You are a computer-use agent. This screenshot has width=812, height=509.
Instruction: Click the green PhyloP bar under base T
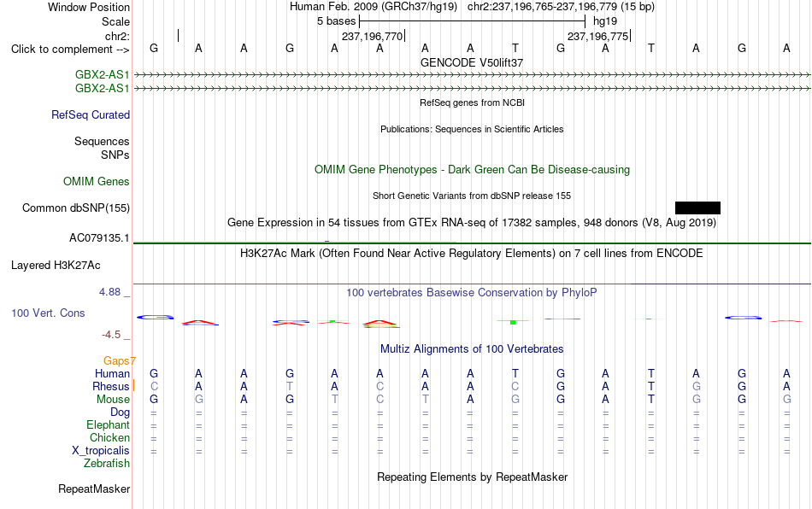(x=513, y=322)
